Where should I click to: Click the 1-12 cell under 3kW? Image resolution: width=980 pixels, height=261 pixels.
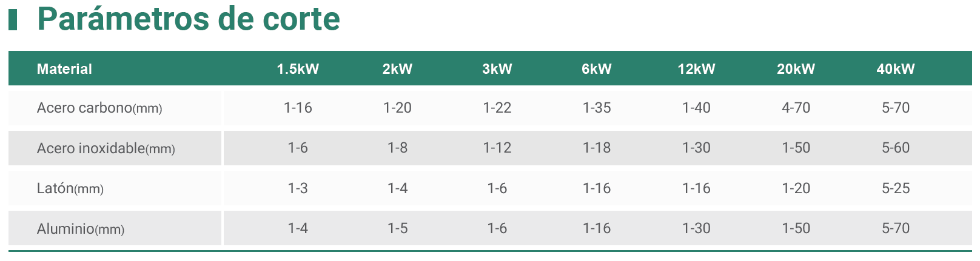pyautogui.click(x=497, y=148)
